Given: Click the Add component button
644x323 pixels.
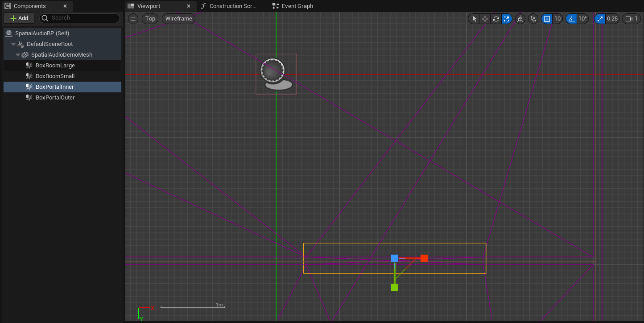Looking at the screenshot, I should click(x=19, y=18).
